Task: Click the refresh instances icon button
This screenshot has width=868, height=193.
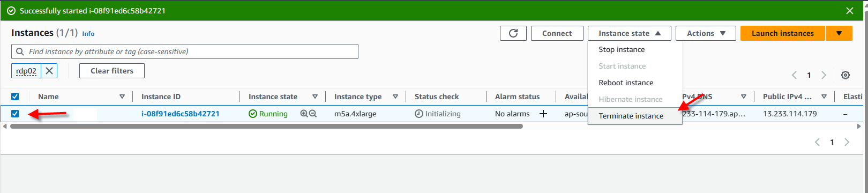Action: [513, 33]
